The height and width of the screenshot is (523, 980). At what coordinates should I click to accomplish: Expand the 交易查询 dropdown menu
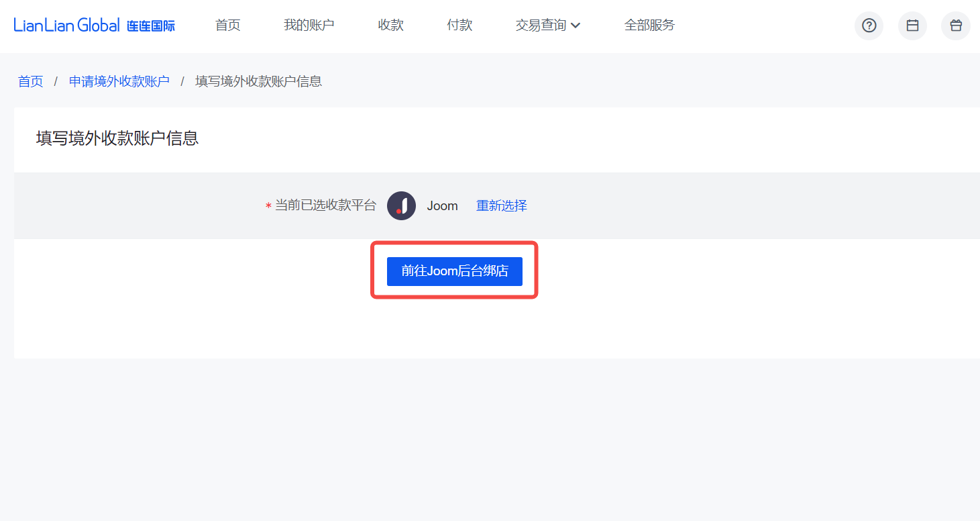pos(548,26)
